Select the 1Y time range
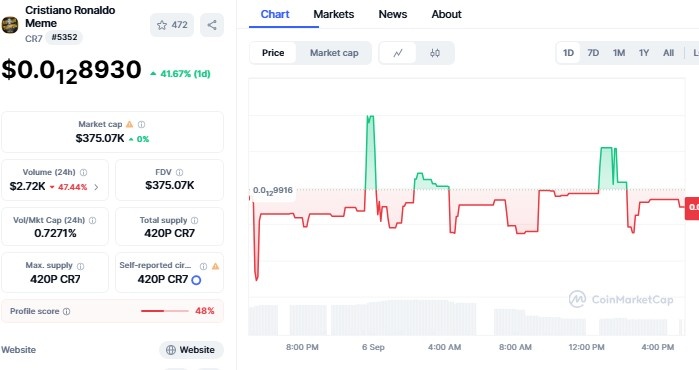This screenshot has height=370, width=699. 644,53
